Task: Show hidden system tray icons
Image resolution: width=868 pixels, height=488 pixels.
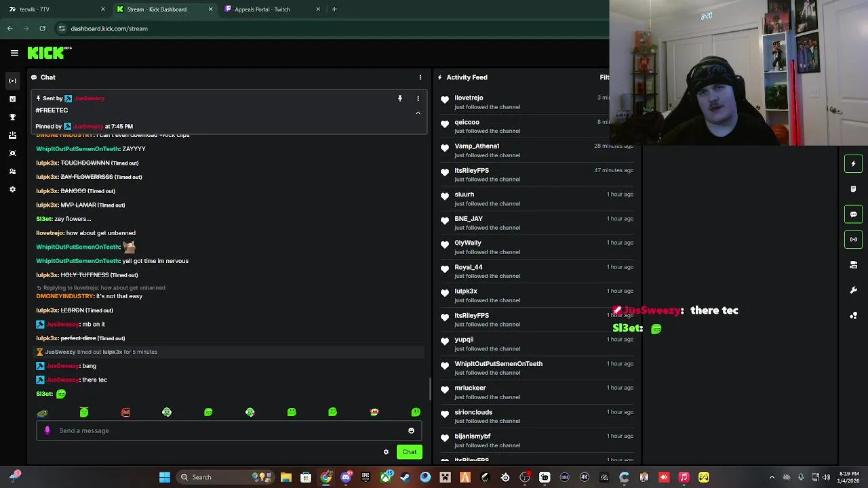Action: pos(772,477)
